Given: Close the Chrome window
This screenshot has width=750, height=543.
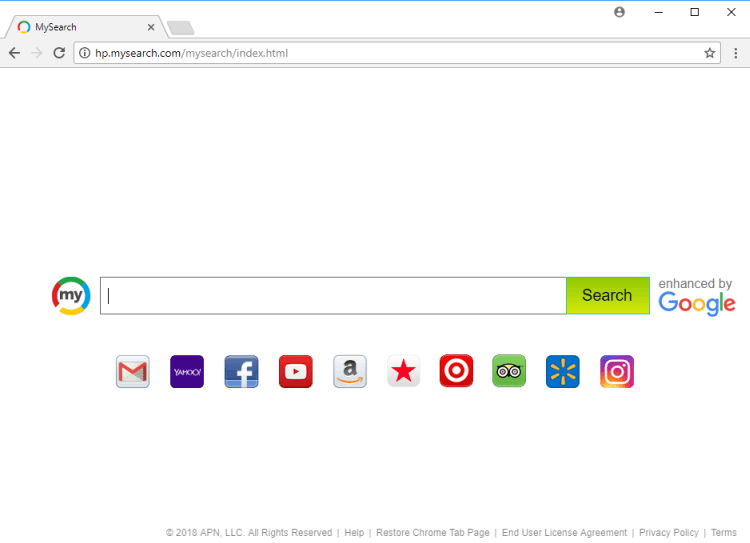Looking at the screenshot, I should [x=731, y=12].
